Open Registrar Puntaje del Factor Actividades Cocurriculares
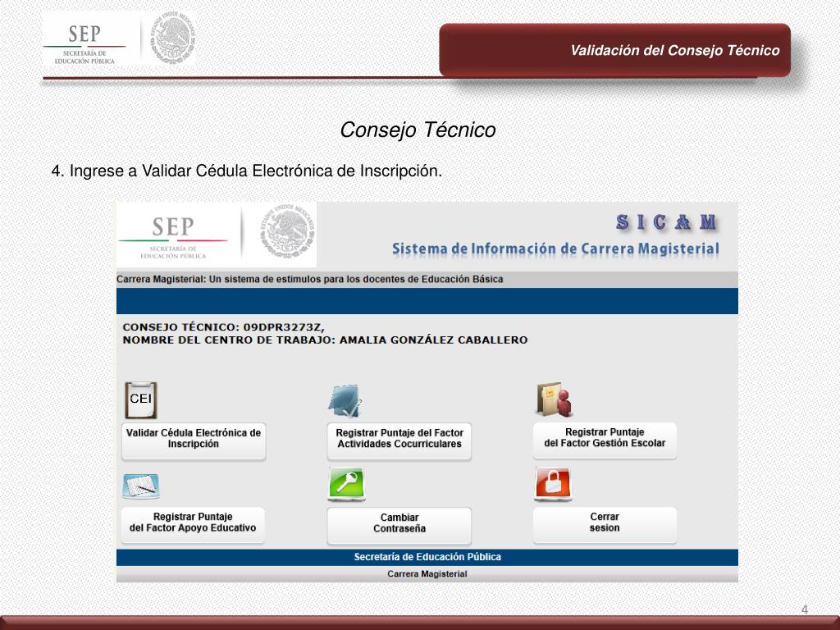This screenshot has height=630, width=840. point(399,441)
